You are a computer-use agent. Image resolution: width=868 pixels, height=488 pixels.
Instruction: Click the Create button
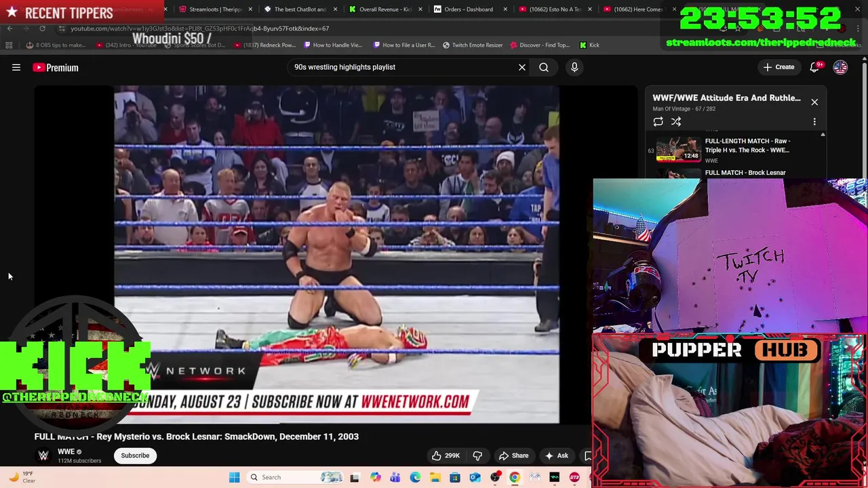click(778, 67)
